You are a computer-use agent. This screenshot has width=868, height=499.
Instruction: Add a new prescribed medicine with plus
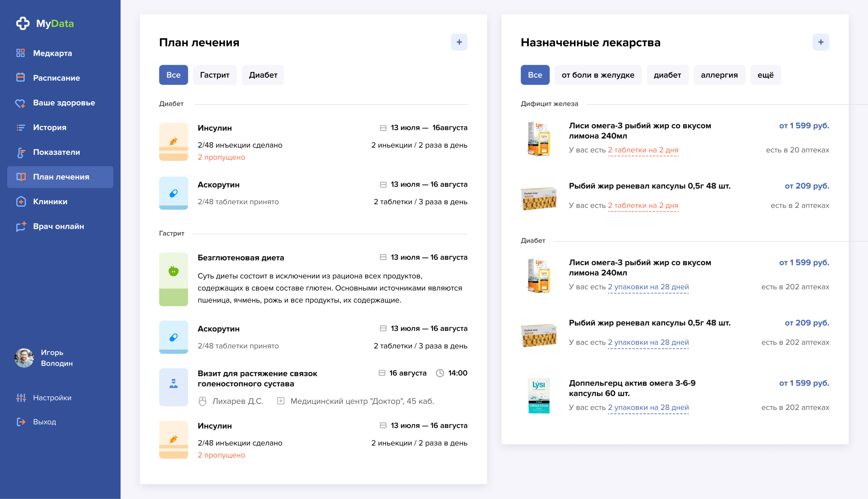point(821,42)
